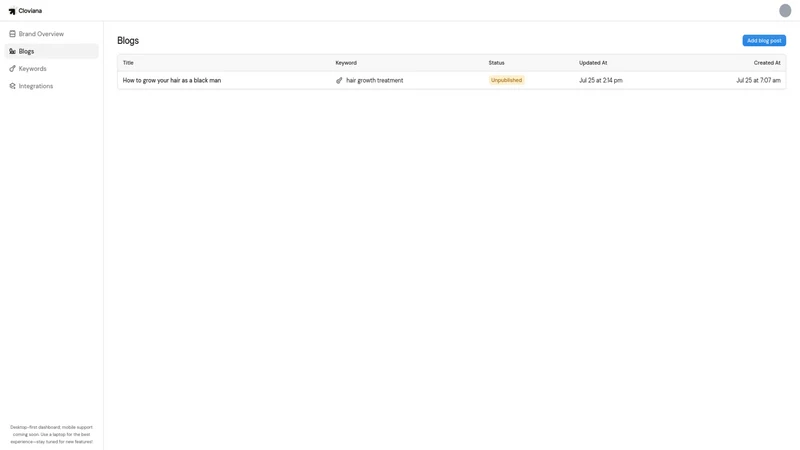The height and width of the screenshot is (450, 800).
Task: Click the Cloviana logo icon
Action: (12, 11)
